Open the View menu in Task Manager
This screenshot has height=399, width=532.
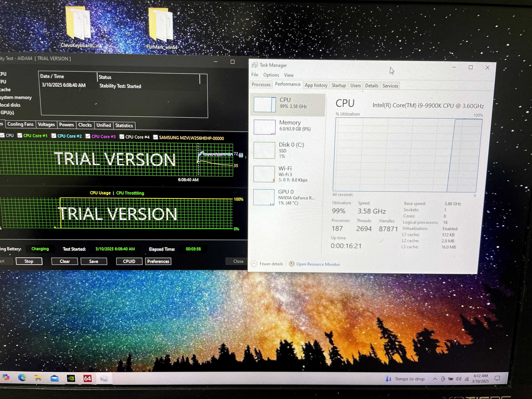tap(289, 75)
